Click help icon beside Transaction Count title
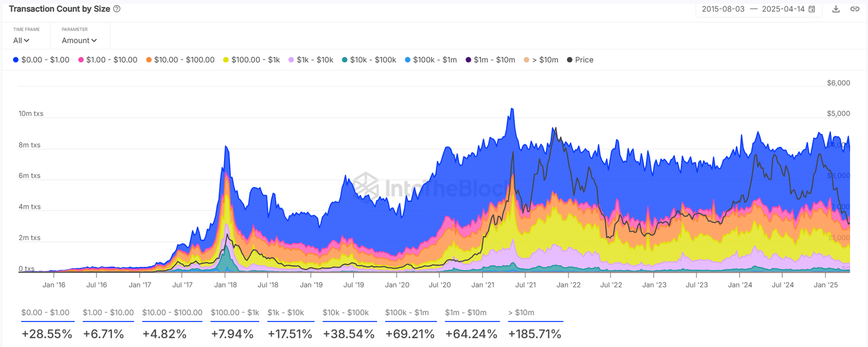This screenshot has height=347, width=868. (117, 9)
